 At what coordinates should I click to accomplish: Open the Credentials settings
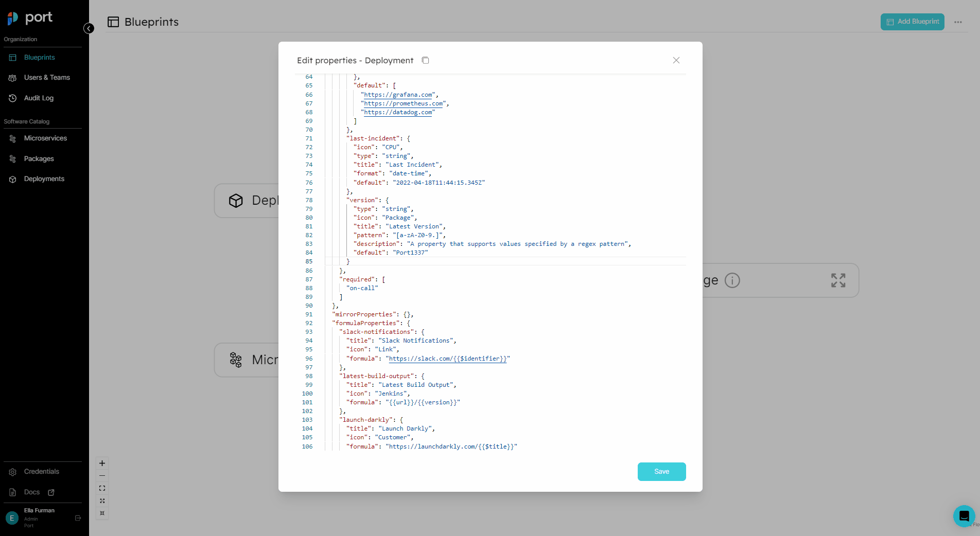41,472
